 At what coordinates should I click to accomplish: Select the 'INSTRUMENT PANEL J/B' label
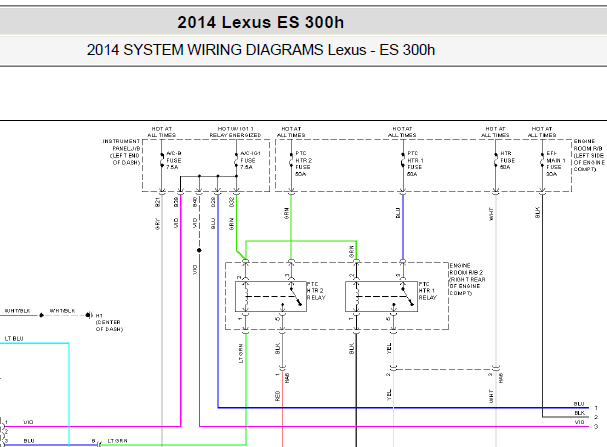click(122, 152)
